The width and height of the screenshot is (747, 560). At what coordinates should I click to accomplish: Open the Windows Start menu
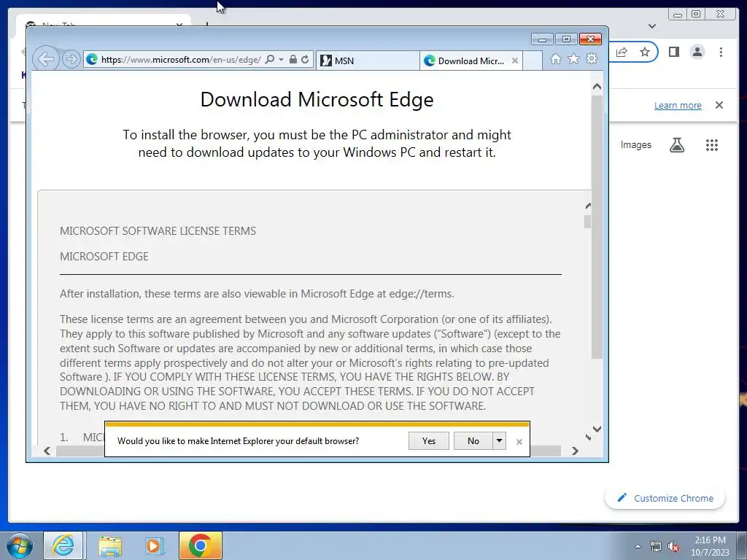(20, 545)
